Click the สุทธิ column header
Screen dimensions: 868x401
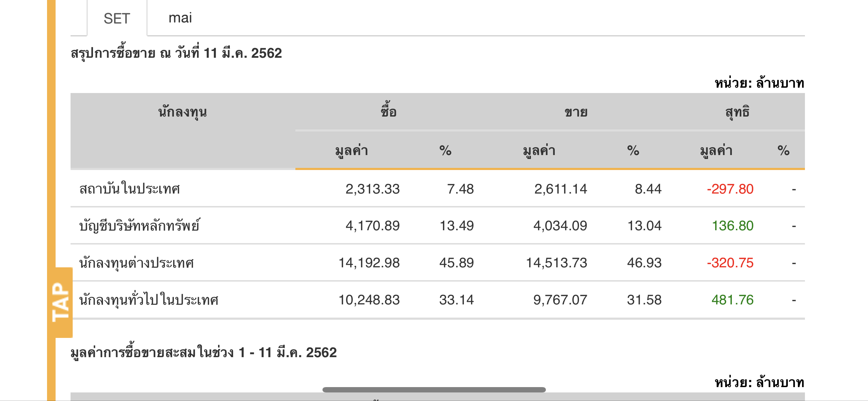(737, 112)
